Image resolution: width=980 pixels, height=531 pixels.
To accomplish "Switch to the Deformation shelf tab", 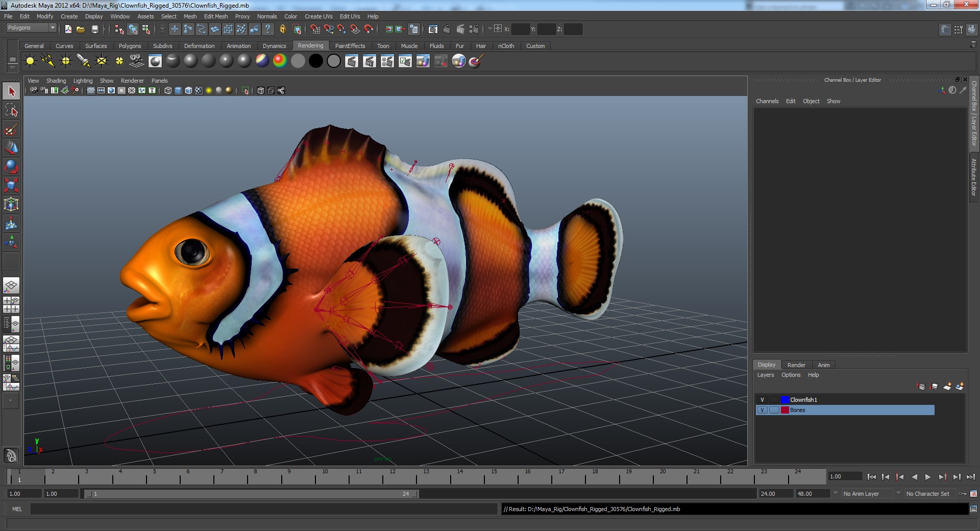I will pos(199,46).
